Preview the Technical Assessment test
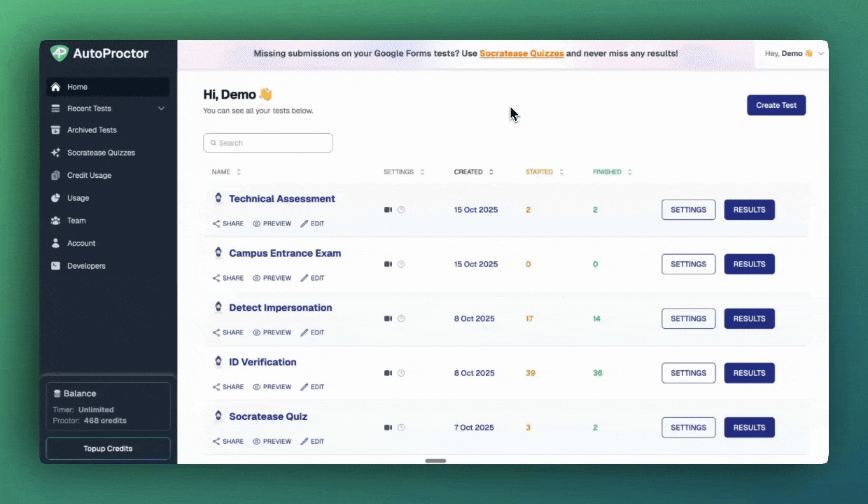Viewport: 868px width, 504px height. click(x=272, y=224)
